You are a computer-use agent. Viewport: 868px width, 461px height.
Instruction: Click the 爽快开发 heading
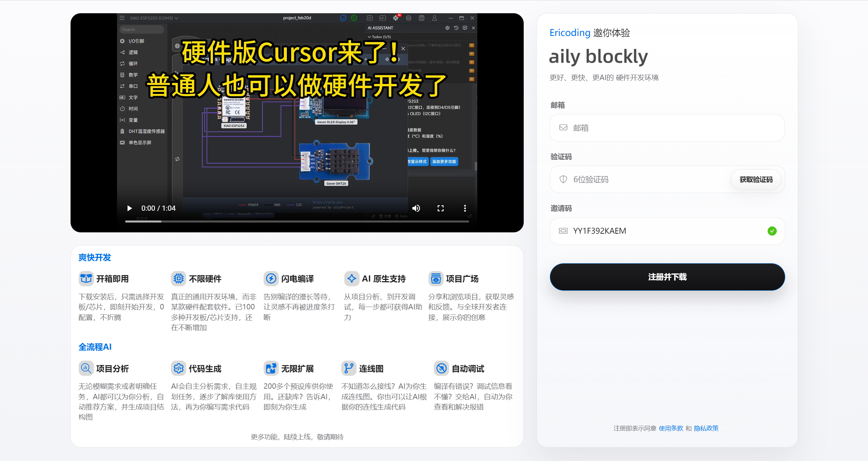(x=95, y=257)
